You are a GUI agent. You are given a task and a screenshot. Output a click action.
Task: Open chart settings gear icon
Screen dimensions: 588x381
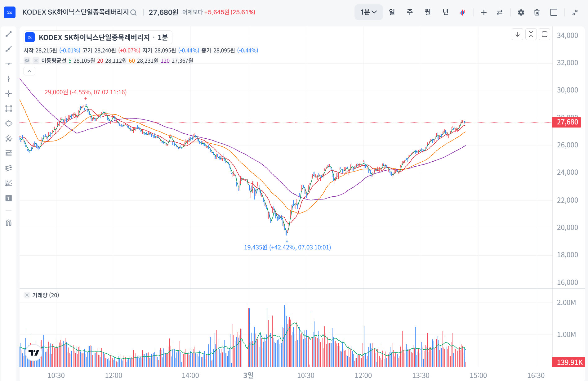[x=521, y=12]
